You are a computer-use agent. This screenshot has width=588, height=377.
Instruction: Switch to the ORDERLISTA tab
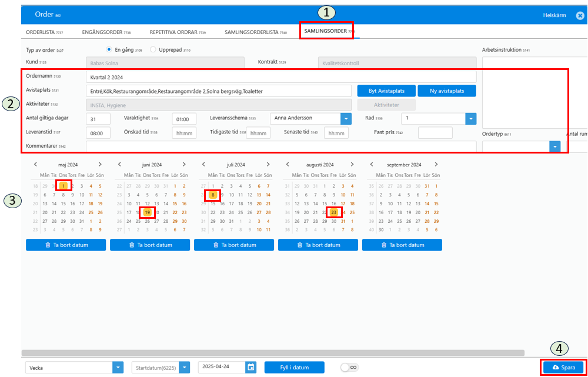point(44,32)
